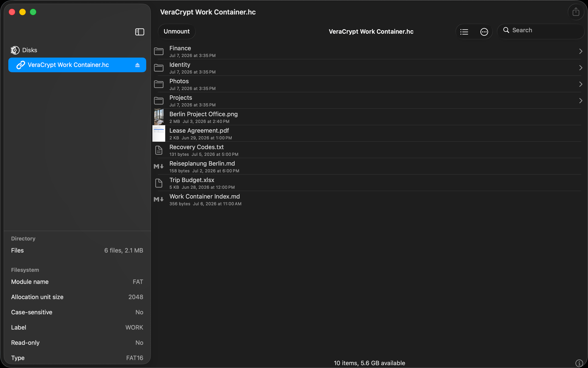
Task: Close the window with red button
Action: click(12, 12)
